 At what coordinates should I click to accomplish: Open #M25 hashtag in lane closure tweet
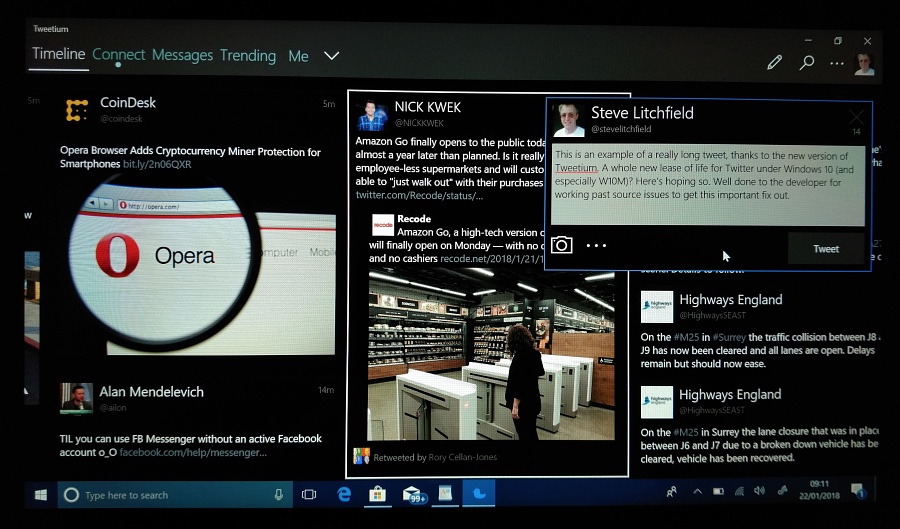pos(686,432)
